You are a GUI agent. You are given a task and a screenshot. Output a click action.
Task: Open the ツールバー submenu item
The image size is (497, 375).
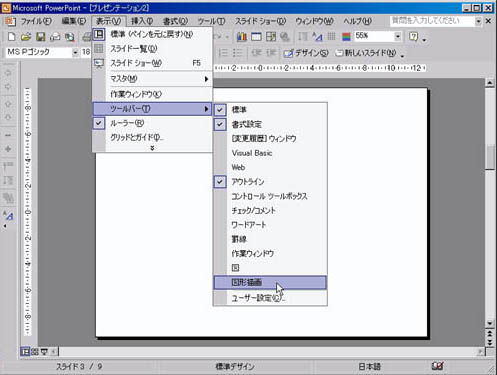tap(152, 109)
